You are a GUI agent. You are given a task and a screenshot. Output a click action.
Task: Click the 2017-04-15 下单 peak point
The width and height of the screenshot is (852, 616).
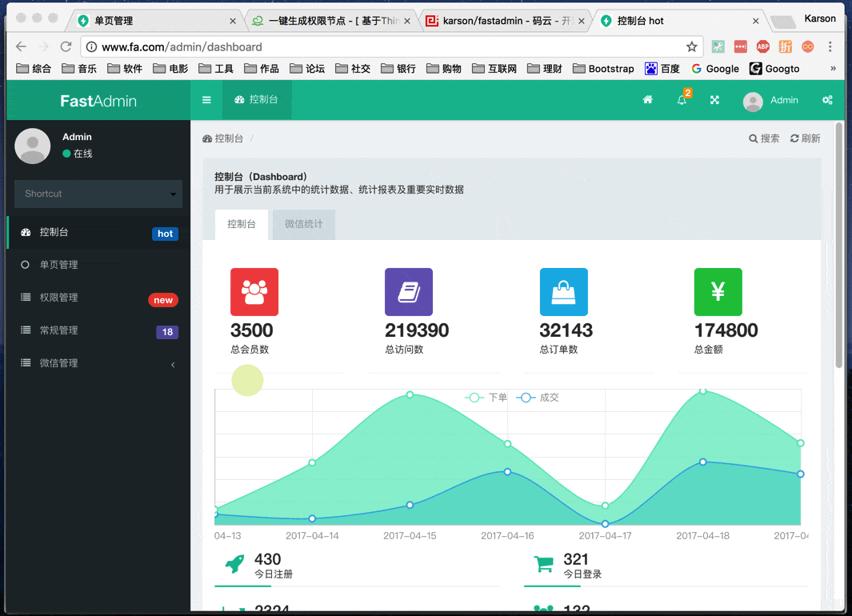tap(410, 394)
